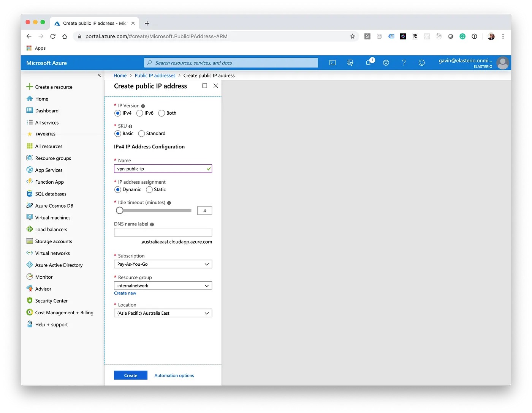Open Azure Cloud Shell icon
This screenshot has height=413, width=532.
[x=332, y=63]
